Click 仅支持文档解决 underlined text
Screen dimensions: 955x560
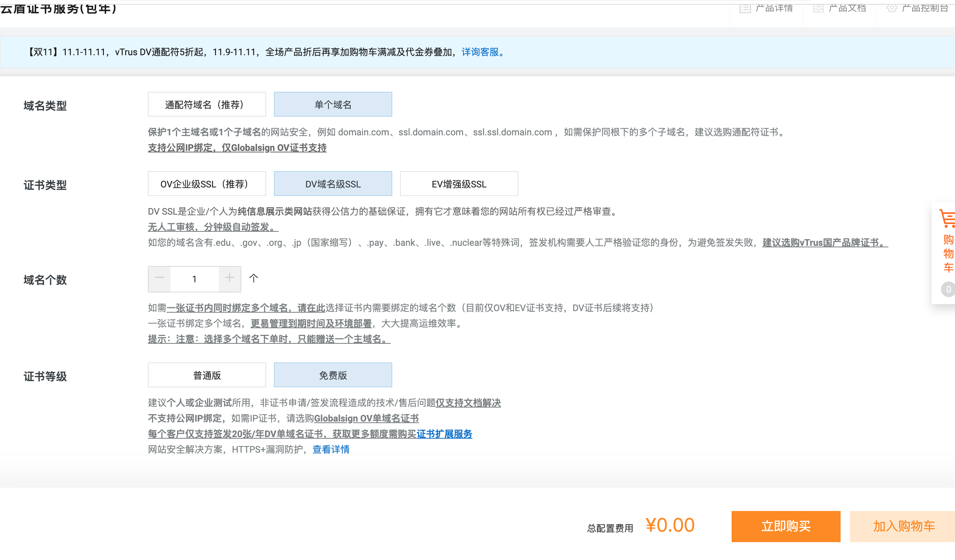coord(468,403)
